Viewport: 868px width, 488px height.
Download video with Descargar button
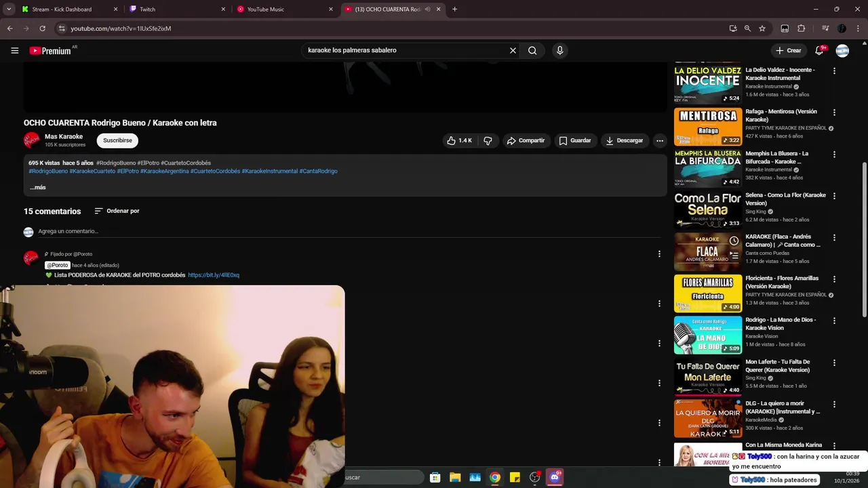[624, 140]
